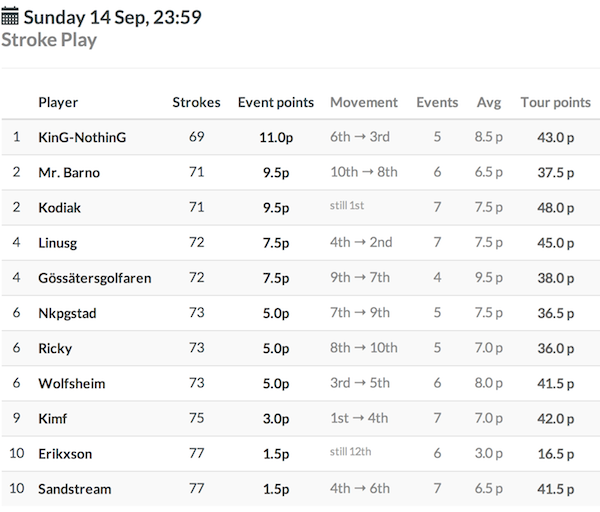Viewport: 600px width, 512px height.
Task: Select player Nkpgstad
Action: 67,313
